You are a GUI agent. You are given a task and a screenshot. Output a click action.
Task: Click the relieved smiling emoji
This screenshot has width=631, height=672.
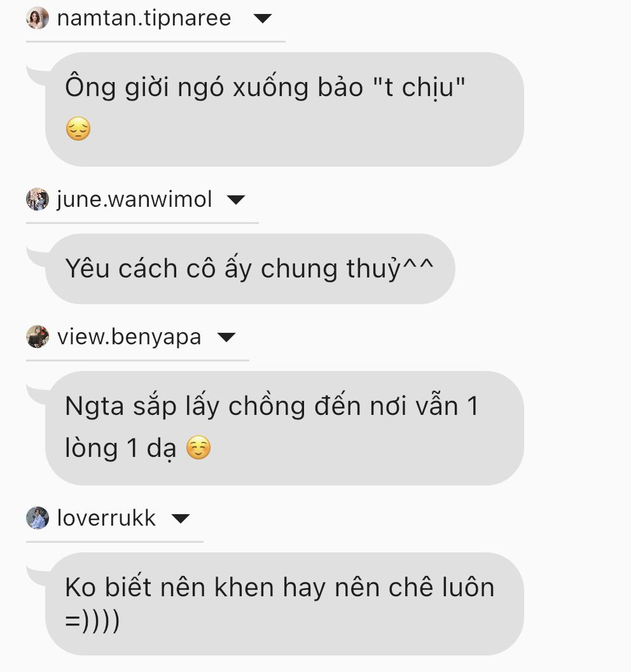tap(198, 447)
